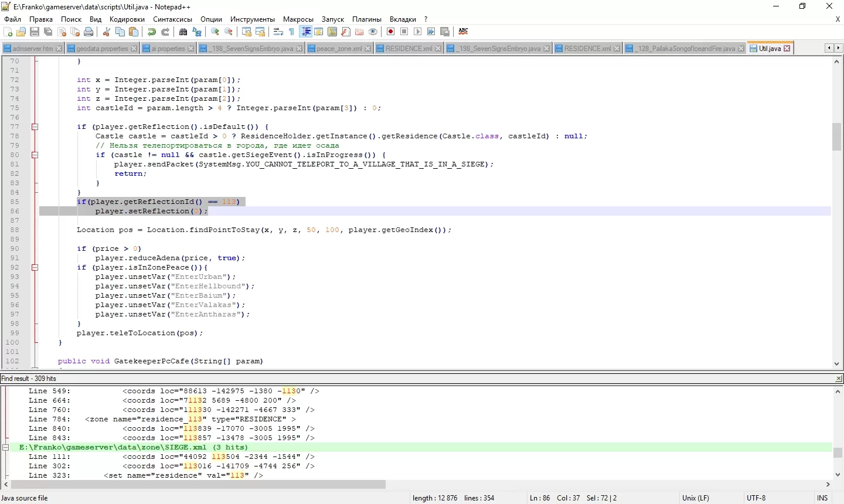Click the tab bar scroll right arrow
The width and height of the screenshot is (844, 504).
[x=838, y=48]
